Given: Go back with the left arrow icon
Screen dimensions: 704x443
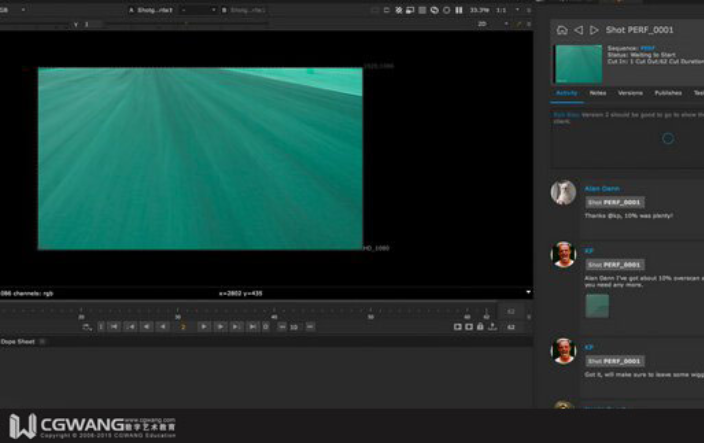Looking at the screenshot, I should coord(579,30).
